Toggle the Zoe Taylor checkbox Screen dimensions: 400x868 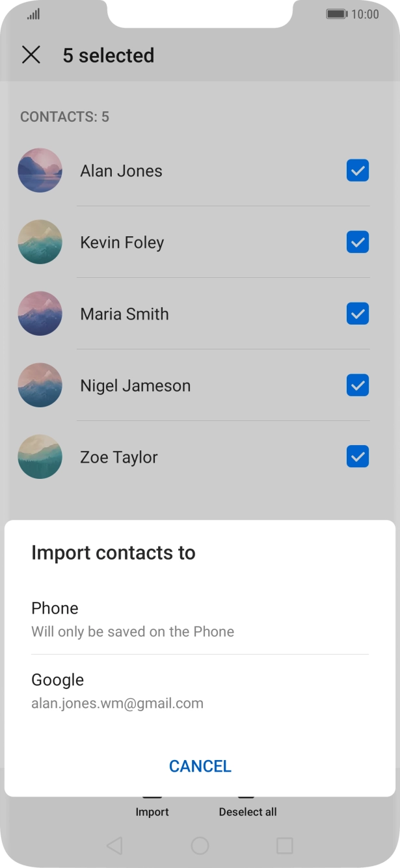(x=358, y=457)
